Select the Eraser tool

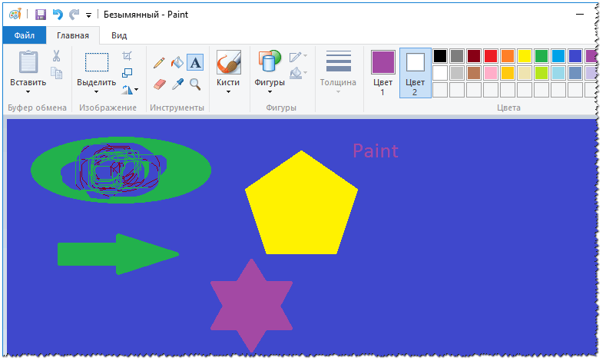[159, 84]
